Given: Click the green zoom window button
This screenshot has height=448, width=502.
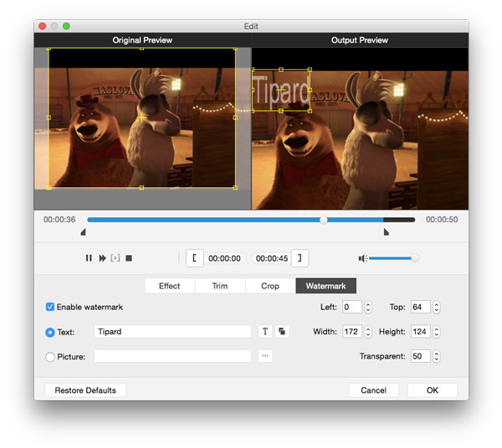Looking at the screenshot, I should click(66, 26).
